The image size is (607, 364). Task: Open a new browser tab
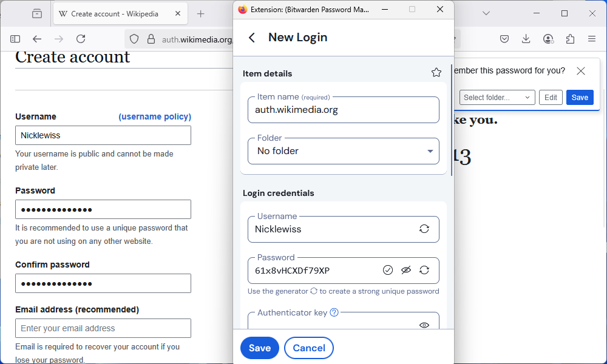coord(201,13)
